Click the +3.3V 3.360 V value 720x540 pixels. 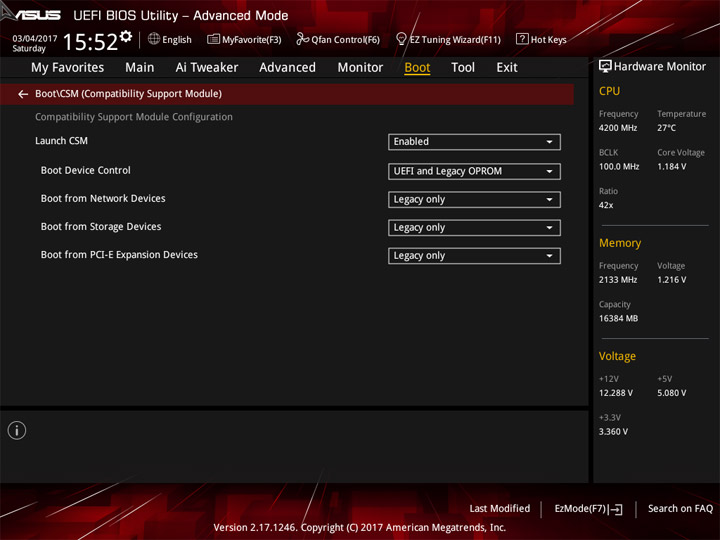tap(613, 432)
